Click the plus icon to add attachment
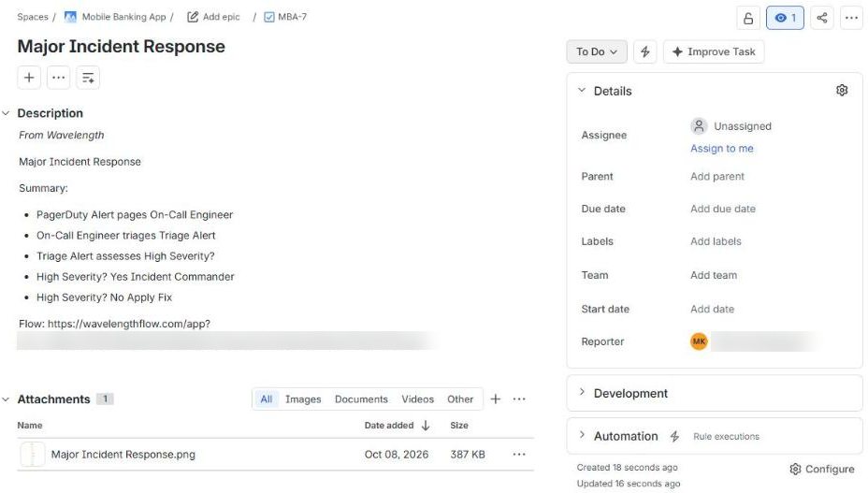 click(496, 399)
